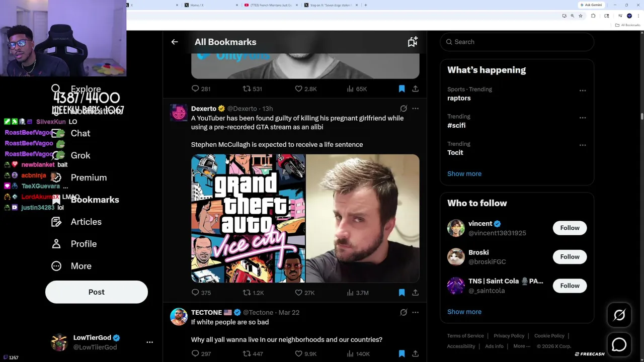Open Terms of Service link

pyautogui.click(x=465, y=336)
